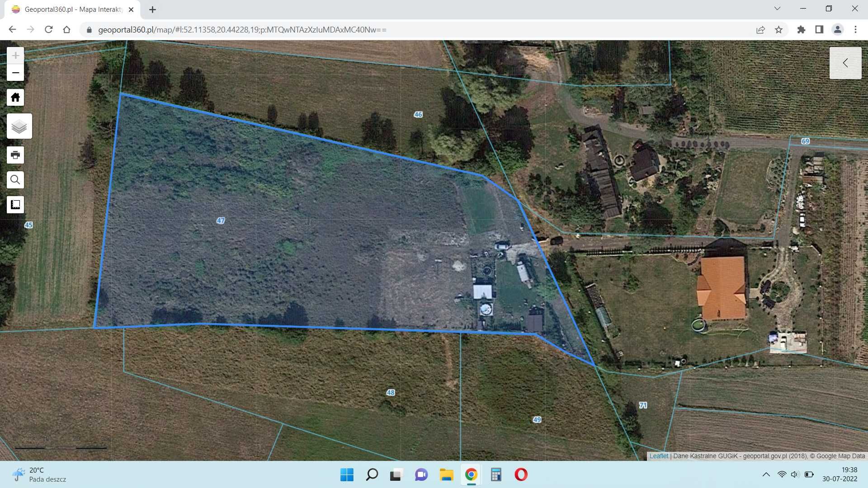
Task: Open Chrome three-dot menu
Action: click(x=855, y=30)
